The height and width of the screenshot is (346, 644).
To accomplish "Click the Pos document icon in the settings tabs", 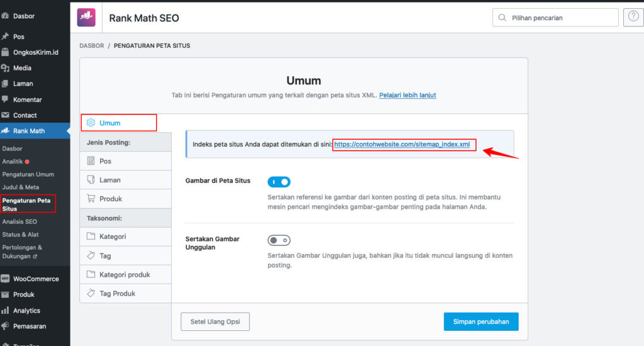I will tap(91, 160).
